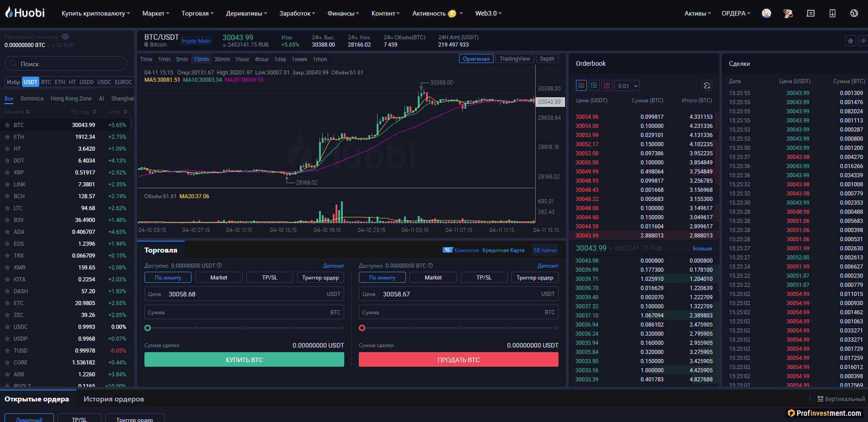This screenshot has height=422, width=868.
Task: Click the info icon beside available USDT
Action: (219, 265)
